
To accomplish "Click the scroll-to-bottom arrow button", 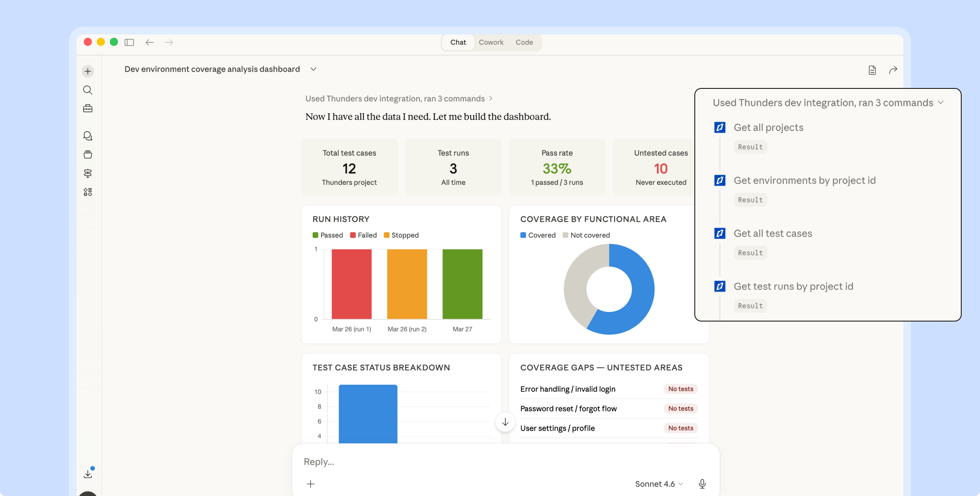I will pyautogui.click(x=505, y=422).
